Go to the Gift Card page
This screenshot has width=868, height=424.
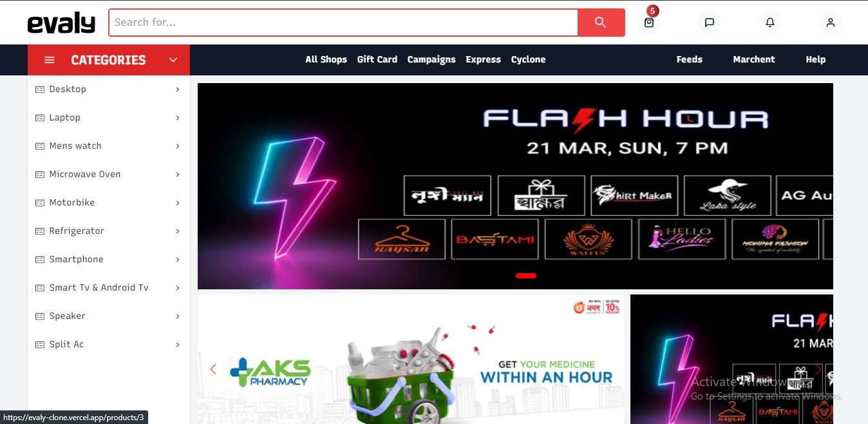377,59
